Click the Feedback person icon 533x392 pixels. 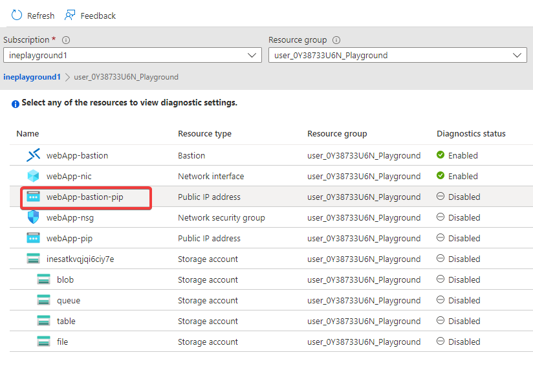[70, 15]
